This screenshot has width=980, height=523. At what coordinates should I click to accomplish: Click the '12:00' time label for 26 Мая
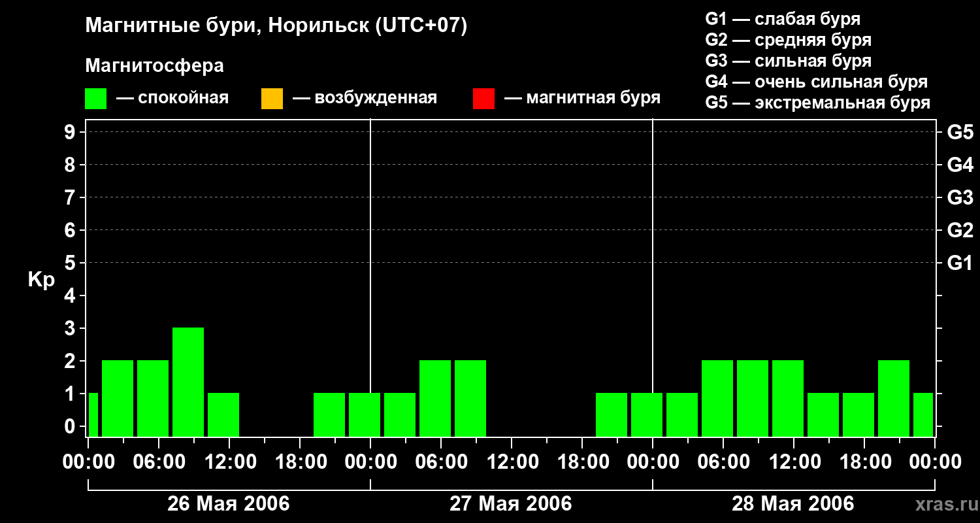tap(229, 462)
